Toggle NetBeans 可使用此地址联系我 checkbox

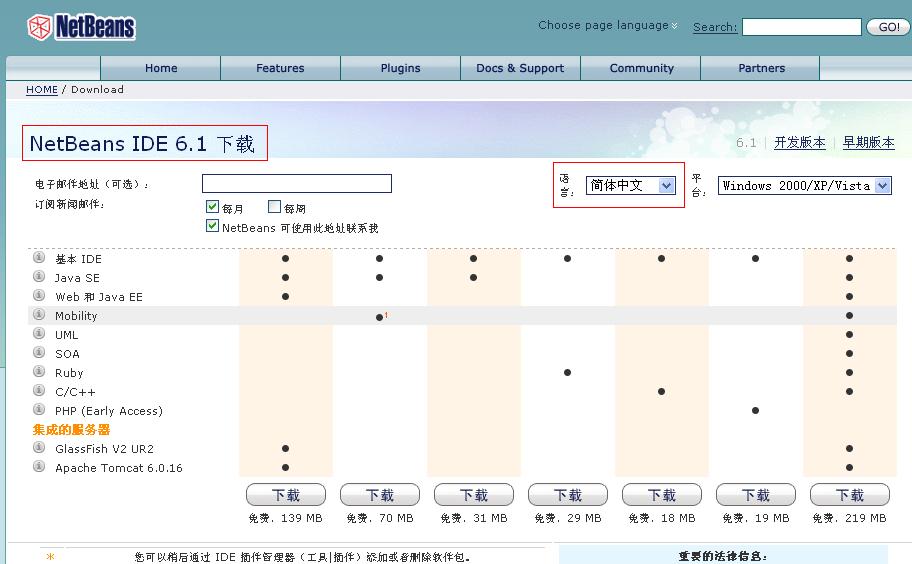[212, 226]
